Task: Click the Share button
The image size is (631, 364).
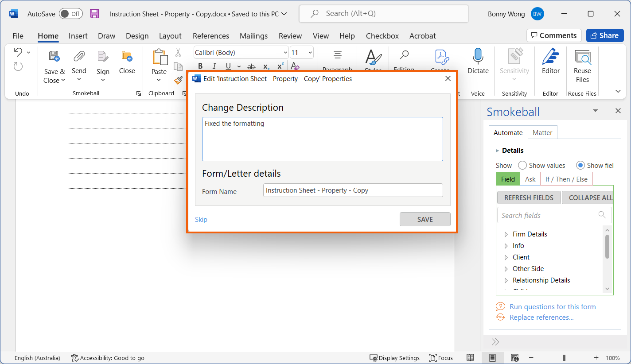Action: (x=605, y=35)
